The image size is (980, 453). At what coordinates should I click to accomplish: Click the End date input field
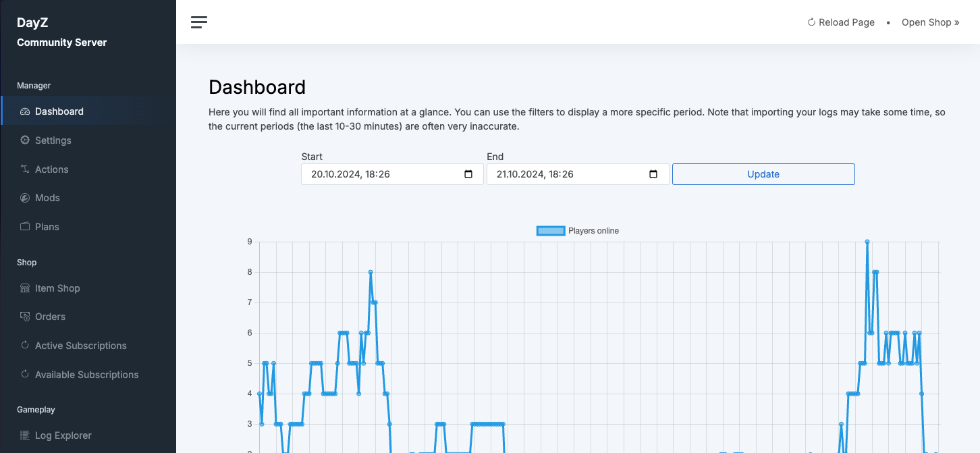(564, 174)
